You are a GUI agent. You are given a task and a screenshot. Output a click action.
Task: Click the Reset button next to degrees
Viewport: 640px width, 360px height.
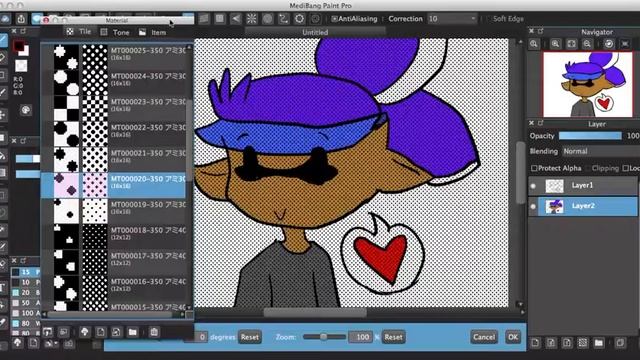250,337
